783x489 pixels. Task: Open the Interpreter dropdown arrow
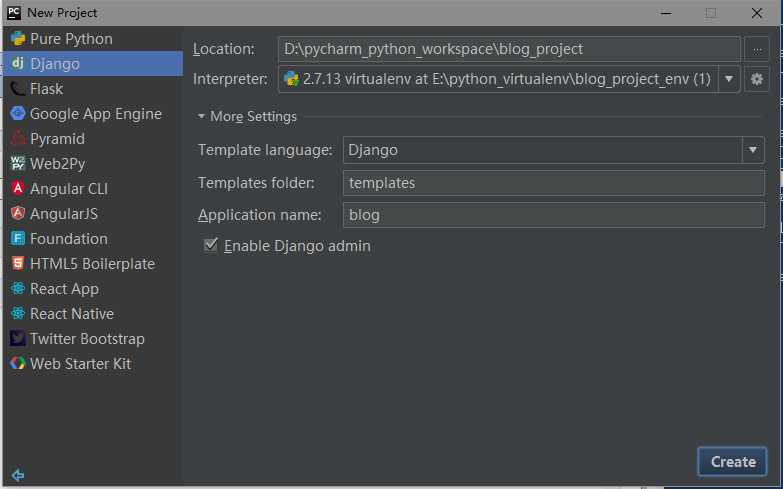(729, 79)
